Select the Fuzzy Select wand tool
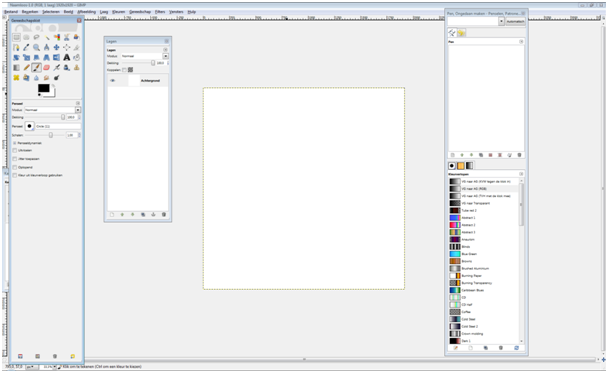 click(x=47, y=37)
